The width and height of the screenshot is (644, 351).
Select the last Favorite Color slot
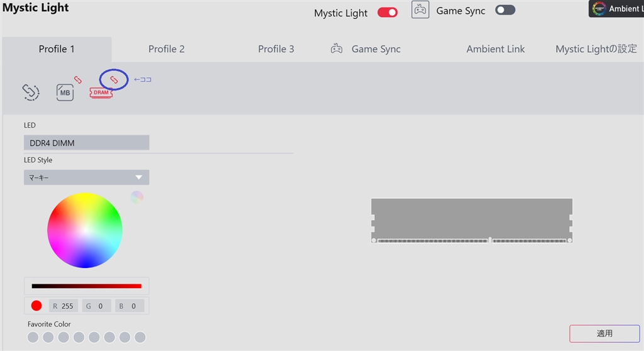click(140, 337)
